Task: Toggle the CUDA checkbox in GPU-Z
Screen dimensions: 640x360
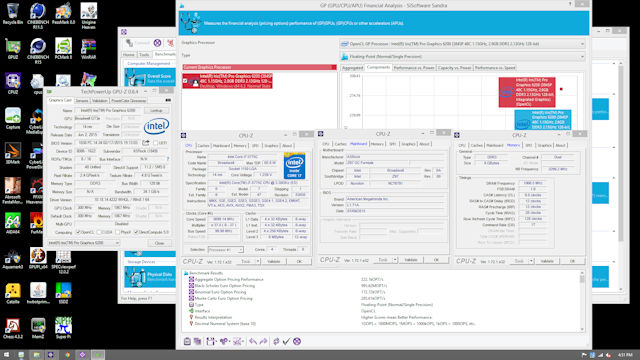Action: 98,232
